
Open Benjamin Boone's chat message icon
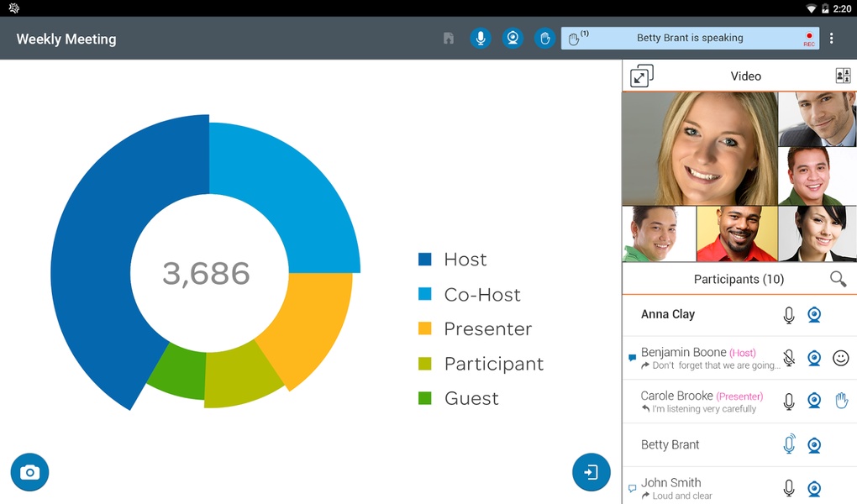(633, 358)
